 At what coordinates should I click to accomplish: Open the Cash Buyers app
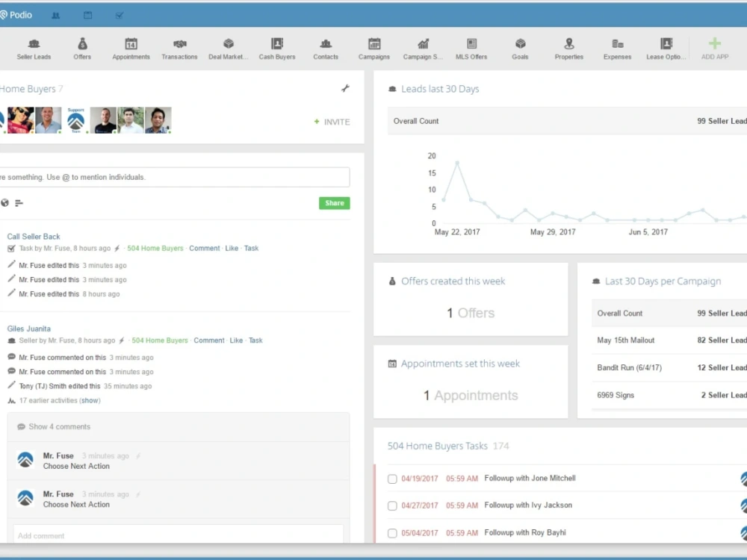(277, 49)
